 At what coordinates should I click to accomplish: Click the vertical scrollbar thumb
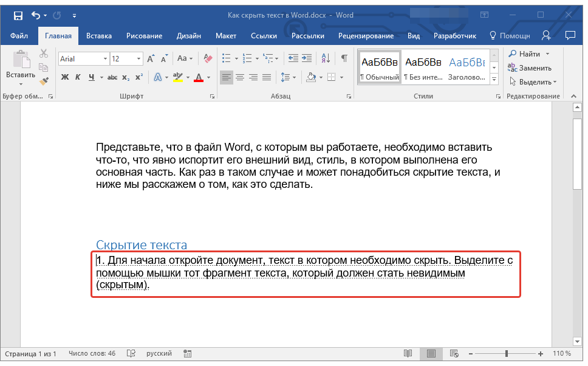pos(577,154)
